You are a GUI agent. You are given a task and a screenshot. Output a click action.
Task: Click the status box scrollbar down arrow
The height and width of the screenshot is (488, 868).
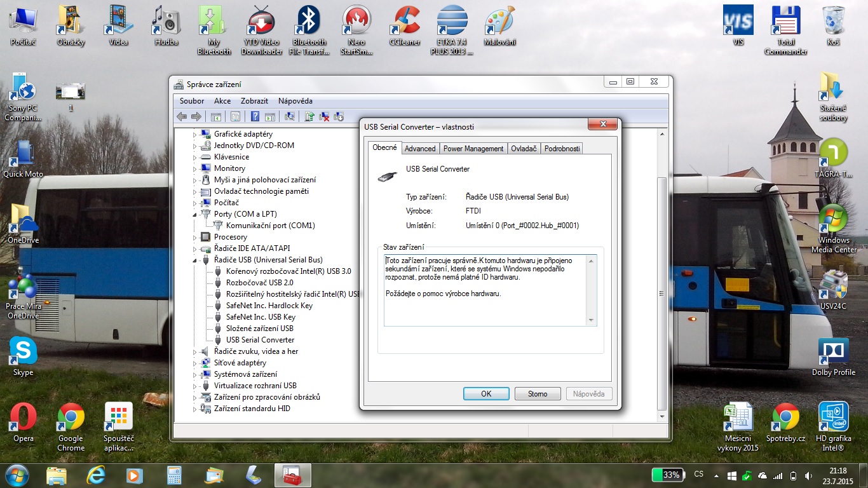pos(592,320)
